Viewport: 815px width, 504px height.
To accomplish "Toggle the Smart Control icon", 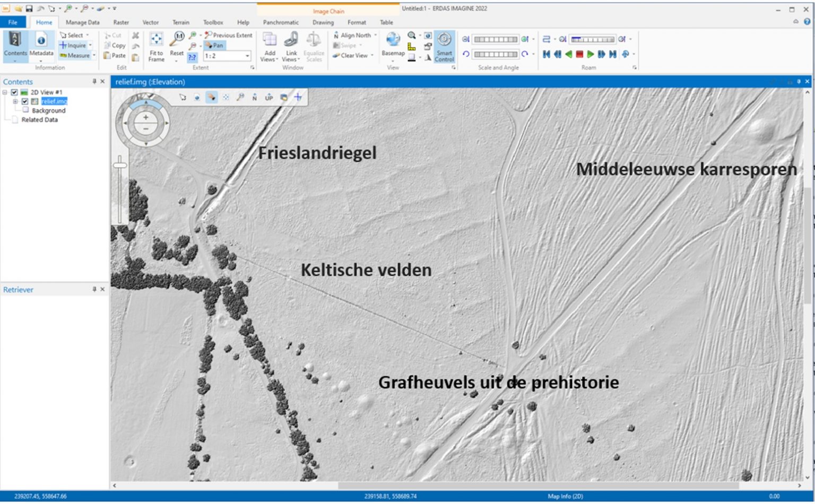I will coord(444,40).
